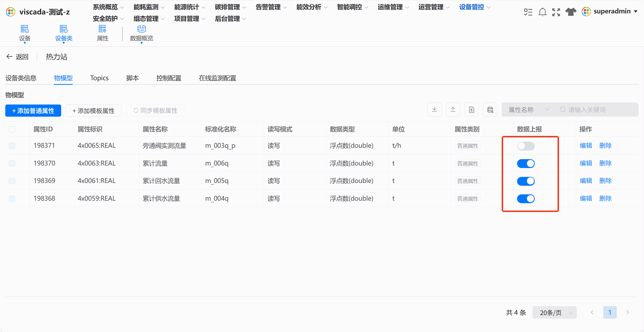This screenshot has height=332, width=644.
Task: Go to 数据概览 section
Action: 142,33
